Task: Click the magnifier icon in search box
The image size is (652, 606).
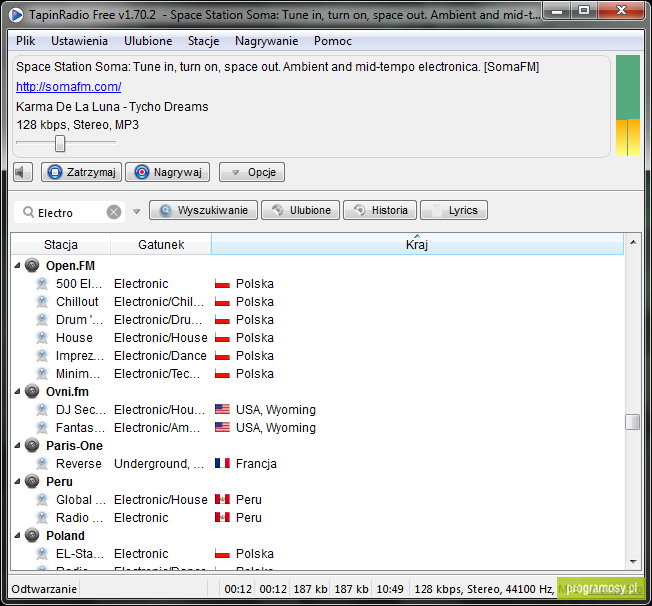Action: coord(28,212)
